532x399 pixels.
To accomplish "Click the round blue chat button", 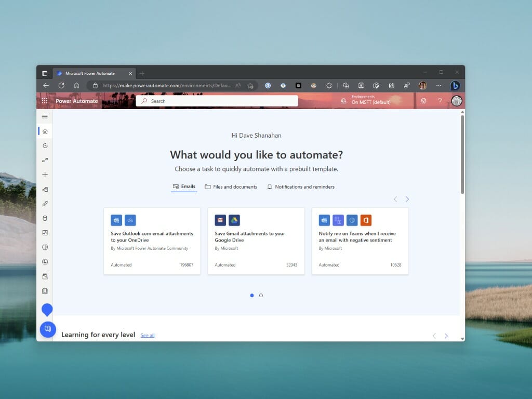I will pos(48,329).
